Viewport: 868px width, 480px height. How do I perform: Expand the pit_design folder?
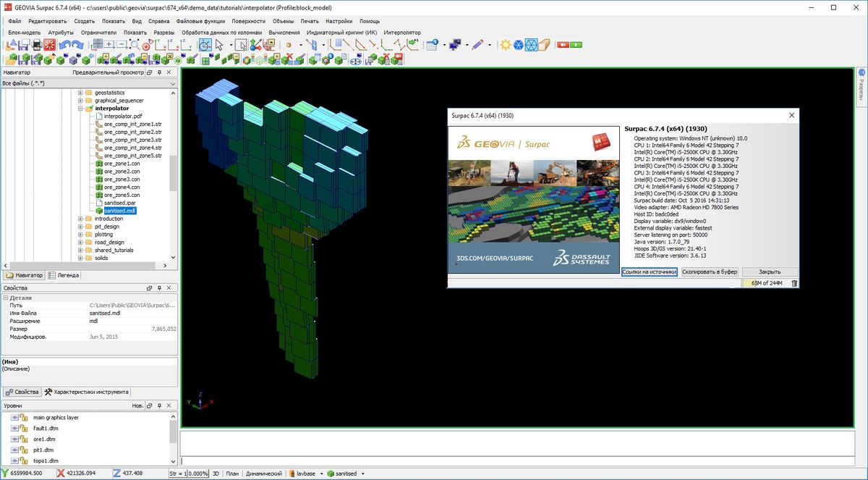(x=81, y=227)
